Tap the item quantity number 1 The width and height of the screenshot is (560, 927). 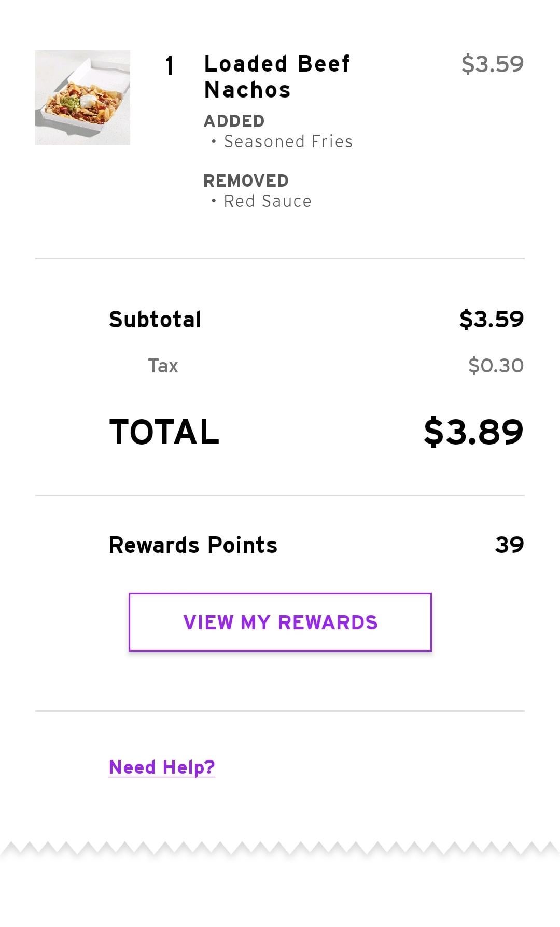[169, 66]
